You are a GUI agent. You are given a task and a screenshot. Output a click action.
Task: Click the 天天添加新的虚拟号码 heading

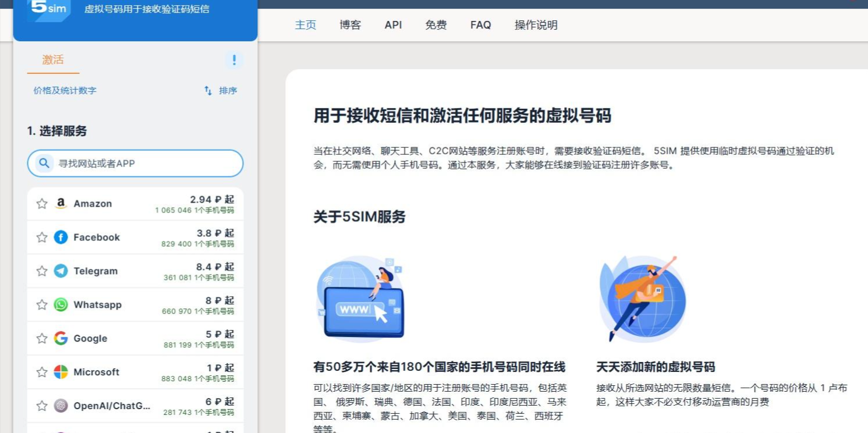click(656, 367)
